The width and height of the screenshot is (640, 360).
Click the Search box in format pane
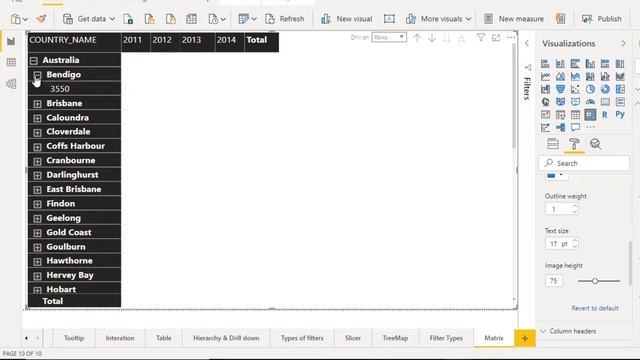click(x=584, y=163)
